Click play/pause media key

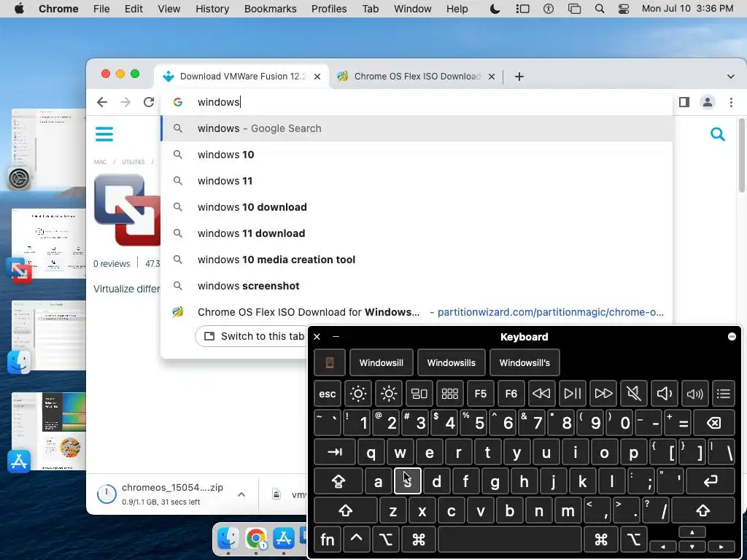(572, 394)
